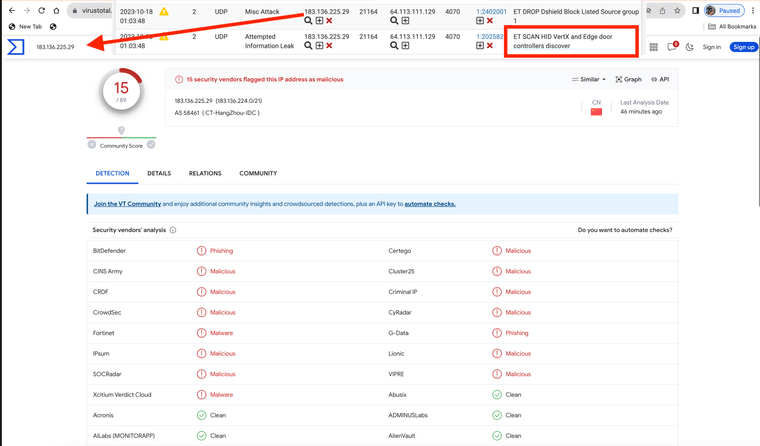This screenshot has width=760, height=446.
Task: Click the Malware verdict for Fortinet
Action: tap(222, 333)
